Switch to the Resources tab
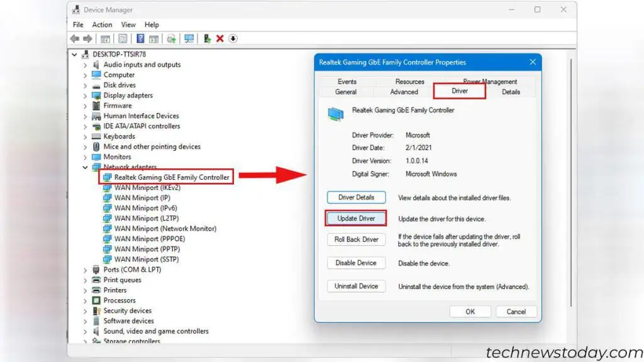Screen dimensions: 644x362 (409, 82)
